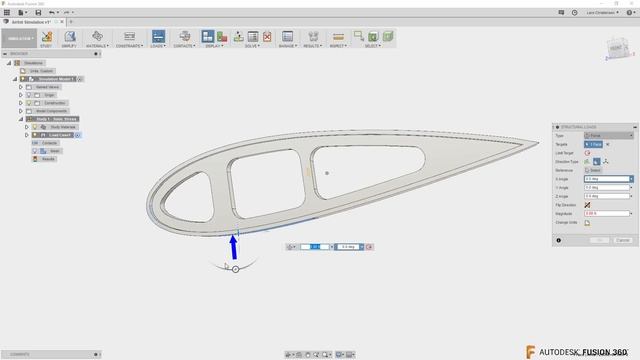Expand the Origin folder
Image resolution: width=640 pixels, height=360 pixels.
[x=21, y=95]
